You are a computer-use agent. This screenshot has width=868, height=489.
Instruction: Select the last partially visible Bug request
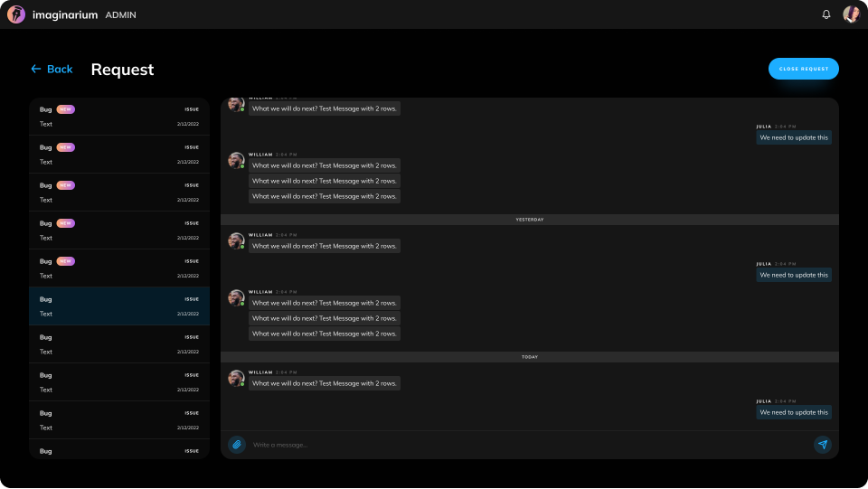pos(119,450)
